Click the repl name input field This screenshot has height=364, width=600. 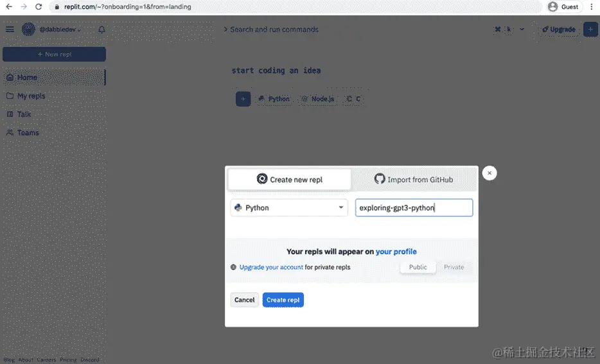414,207
